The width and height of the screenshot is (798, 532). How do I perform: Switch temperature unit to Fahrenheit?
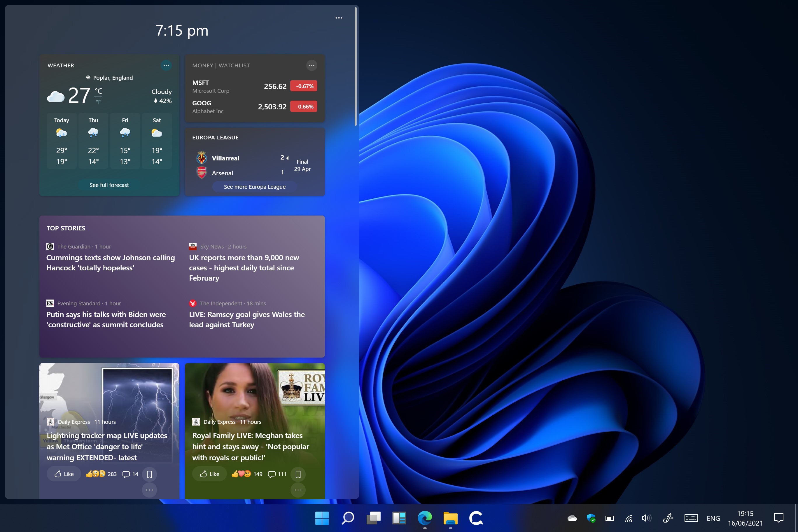point(98,101)
